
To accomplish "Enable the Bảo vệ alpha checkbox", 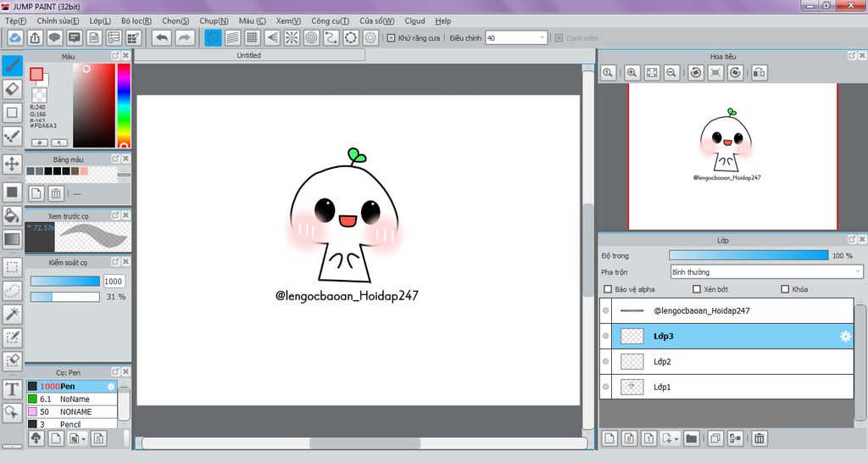I will 607,290.
